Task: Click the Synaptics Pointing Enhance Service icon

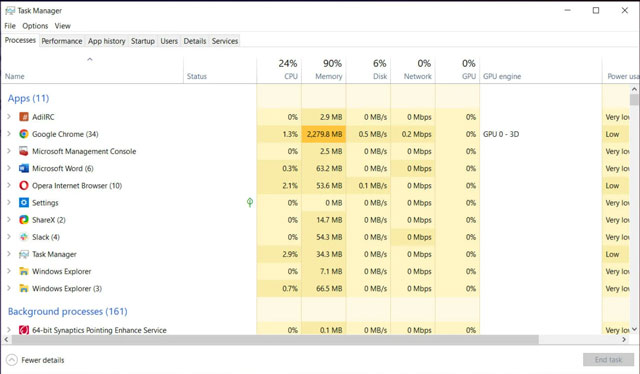Action: click(24, 330)
